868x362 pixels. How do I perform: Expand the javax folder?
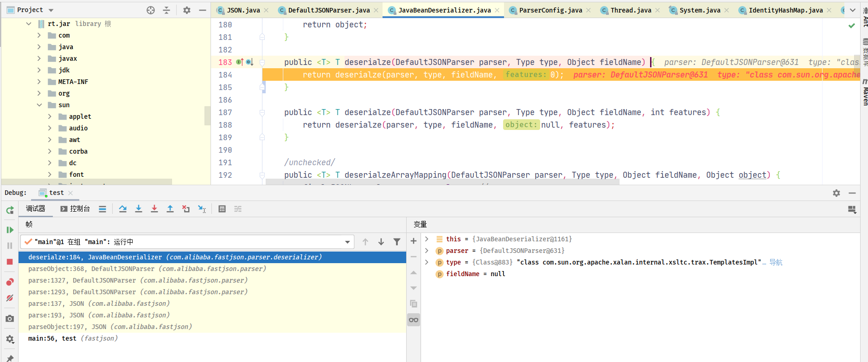(x=39, y=58)
